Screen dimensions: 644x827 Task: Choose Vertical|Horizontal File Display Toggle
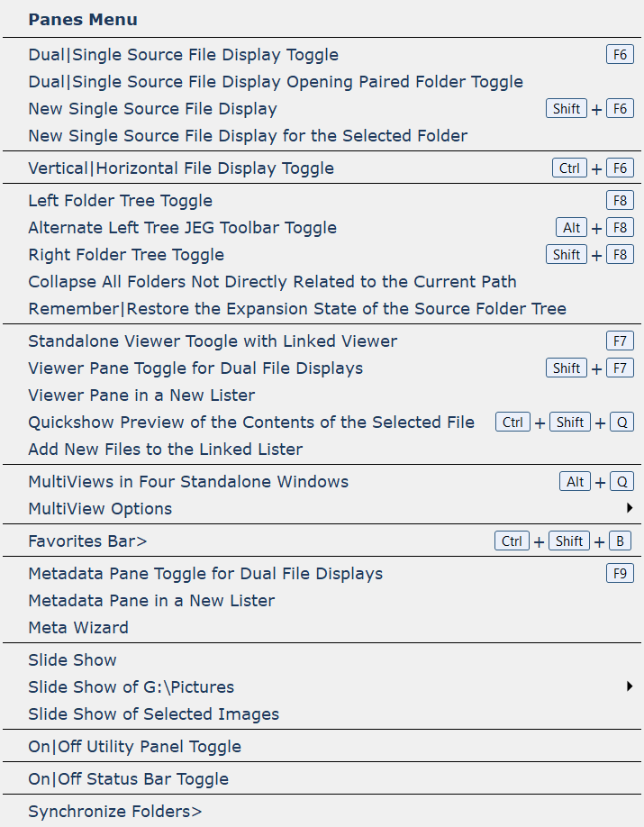180,168
